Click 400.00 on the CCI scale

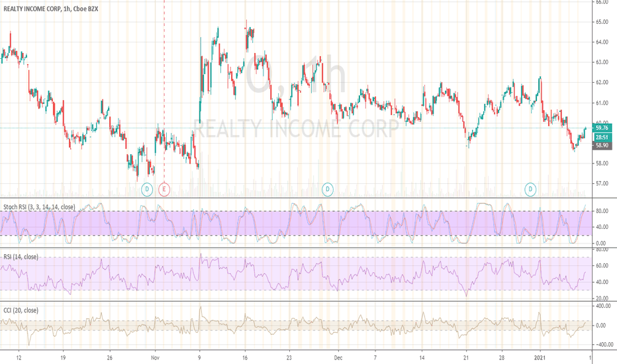pyautogui.click(x=603, y=306)
